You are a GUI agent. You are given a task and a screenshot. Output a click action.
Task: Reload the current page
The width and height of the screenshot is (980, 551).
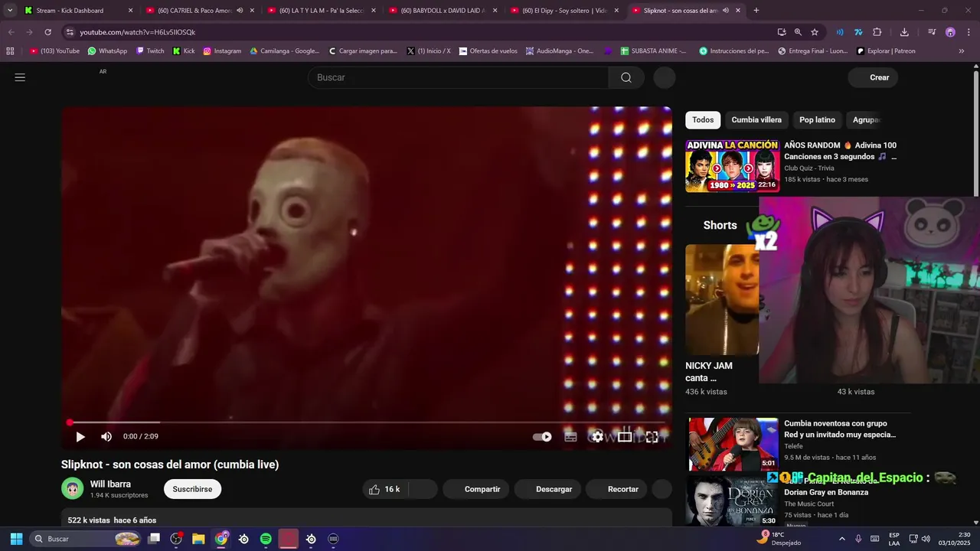pos(47,32)
